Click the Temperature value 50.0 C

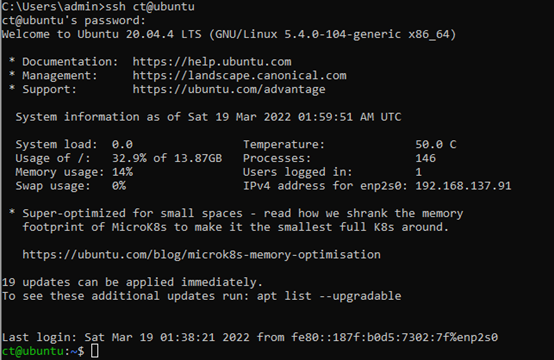coord(436,144)
